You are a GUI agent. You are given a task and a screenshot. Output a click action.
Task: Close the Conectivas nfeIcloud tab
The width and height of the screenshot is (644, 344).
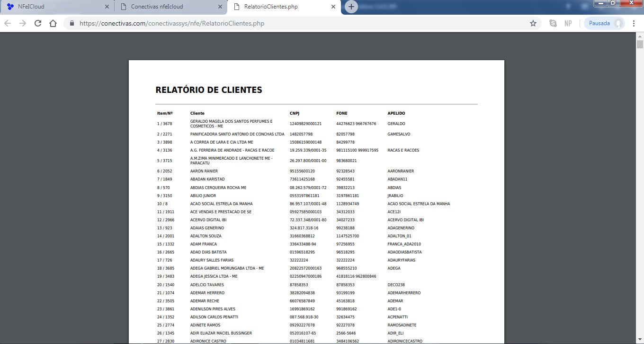220,7
